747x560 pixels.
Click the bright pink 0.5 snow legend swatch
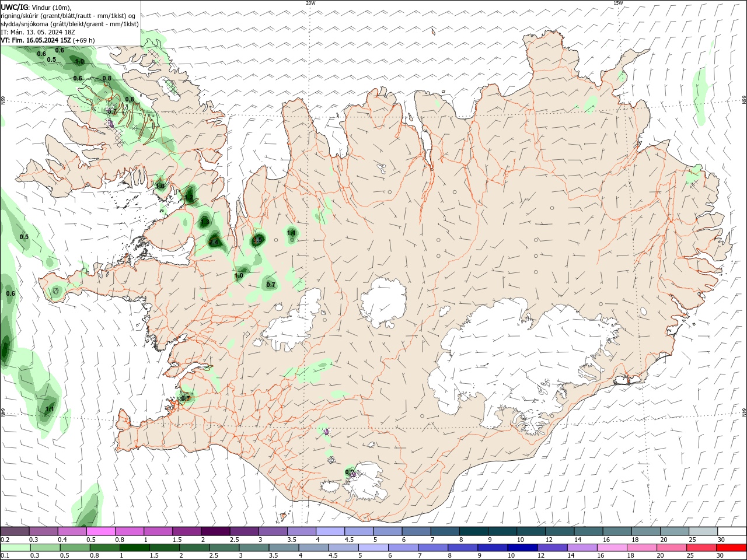coord(100,531)
